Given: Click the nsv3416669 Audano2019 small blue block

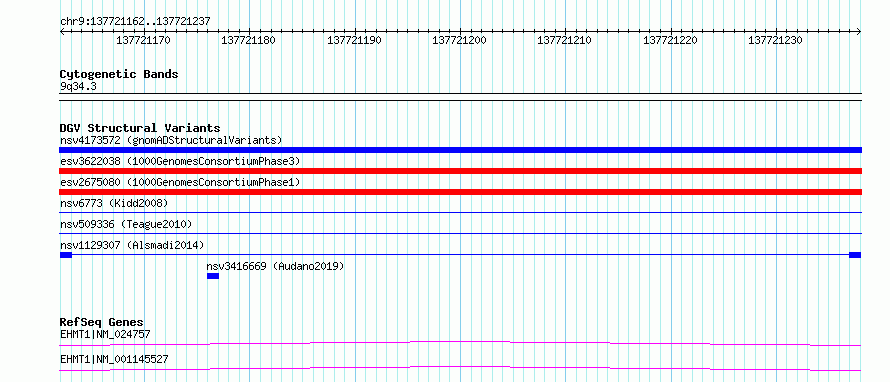Looking at the screenshot, I should pos(213,276).
